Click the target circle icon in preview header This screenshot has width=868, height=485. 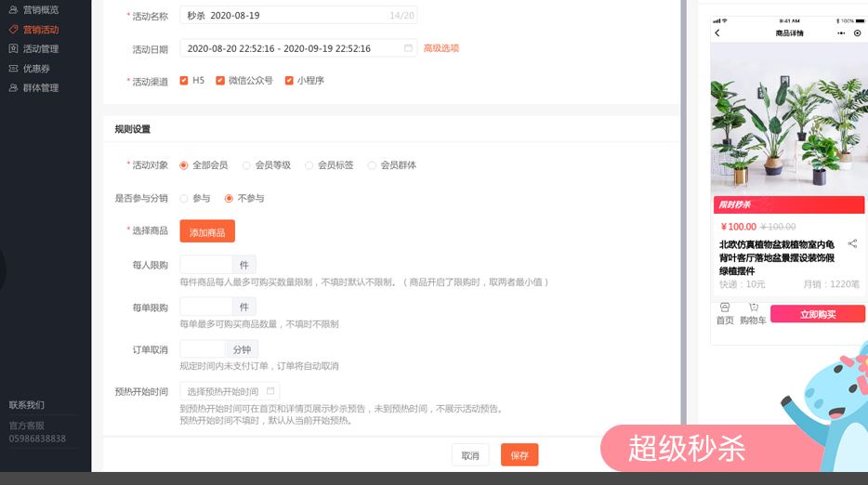[857, 33]
